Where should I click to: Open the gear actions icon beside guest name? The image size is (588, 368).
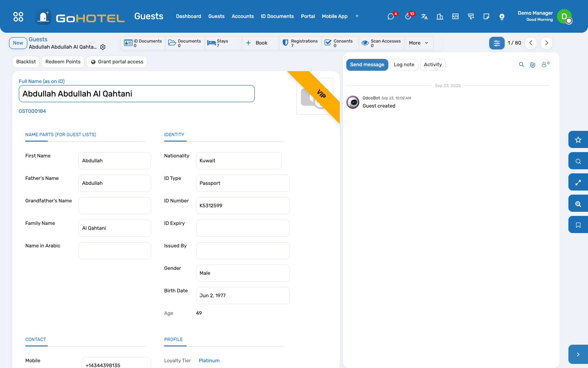103,47
